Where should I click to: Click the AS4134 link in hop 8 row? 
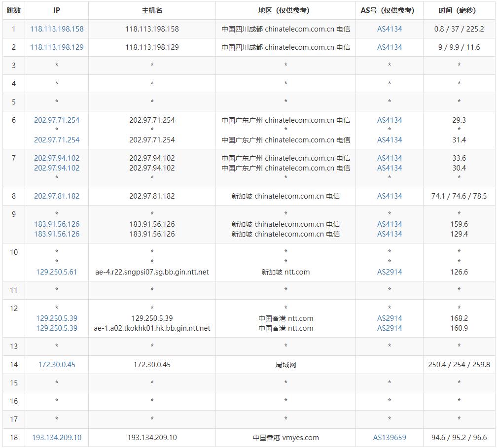click(390, 196)
